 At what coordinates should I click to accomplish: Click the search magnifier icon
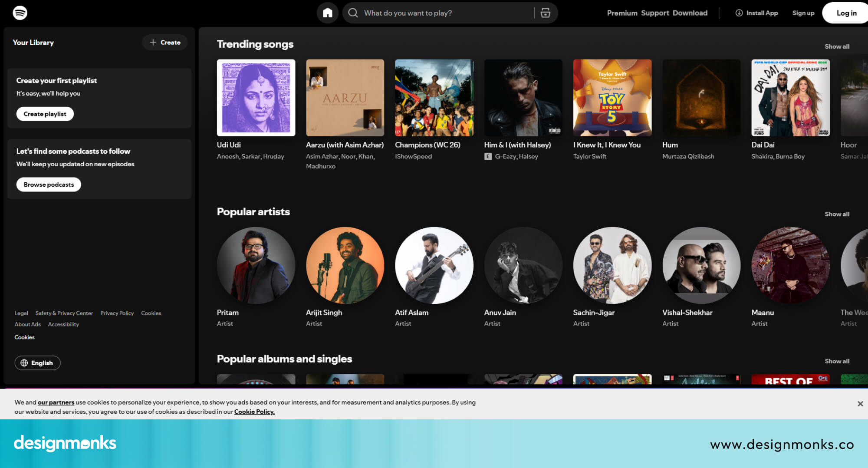tap(353, 13)
